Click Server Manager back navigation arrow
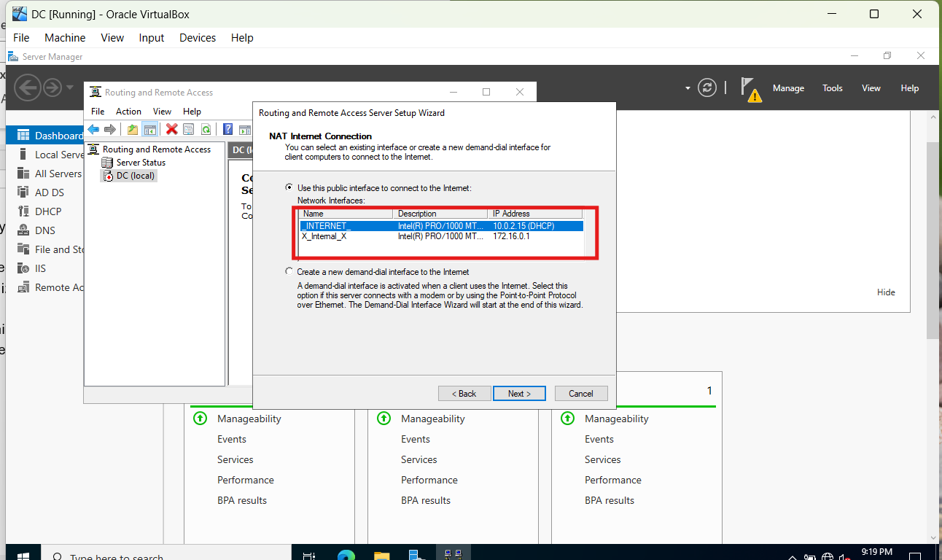Screen dimensions: 942x560 pyautogui.click(x=28, y=88)
